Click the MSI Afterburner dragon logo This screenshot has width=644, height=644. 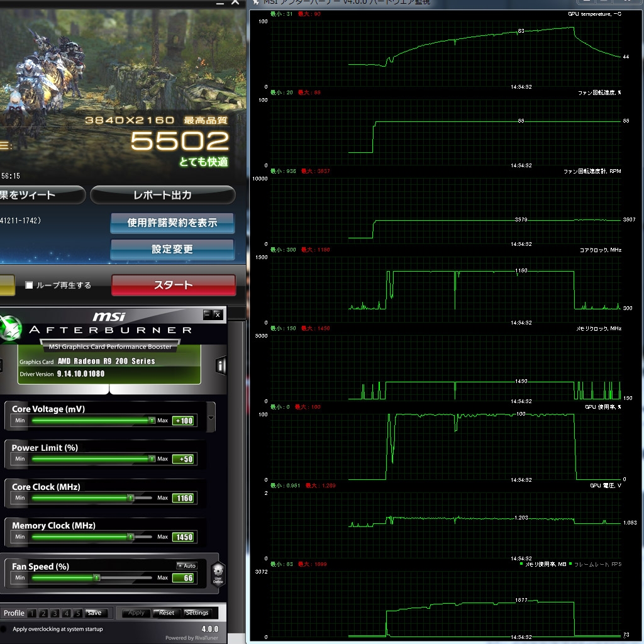pos(10,328)
